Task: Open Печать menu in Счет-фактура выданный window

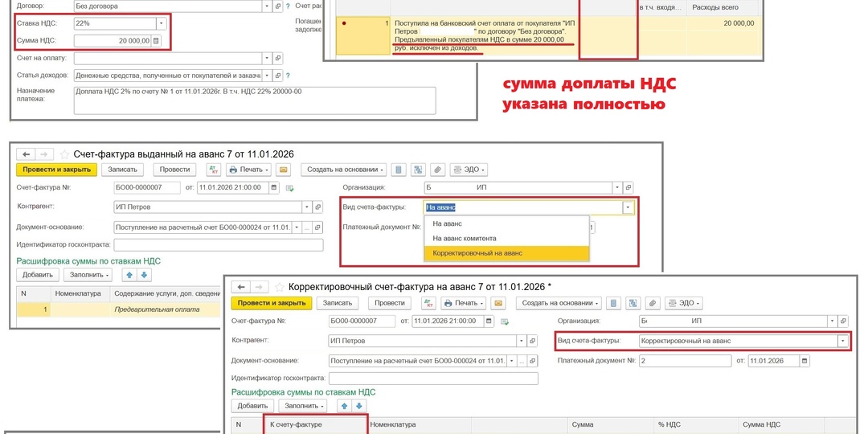Action: (x=249, y=170)
